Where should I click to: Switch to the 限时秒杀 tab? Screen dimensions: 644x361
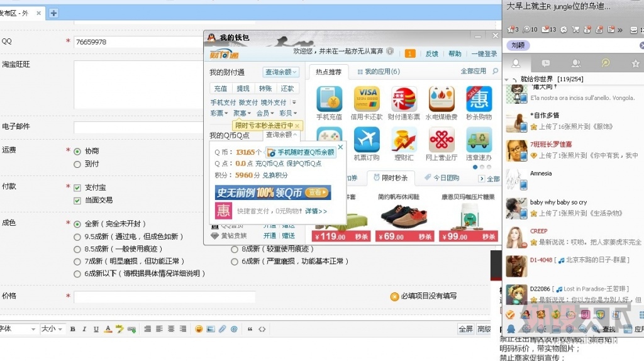(x=390, y=178)
